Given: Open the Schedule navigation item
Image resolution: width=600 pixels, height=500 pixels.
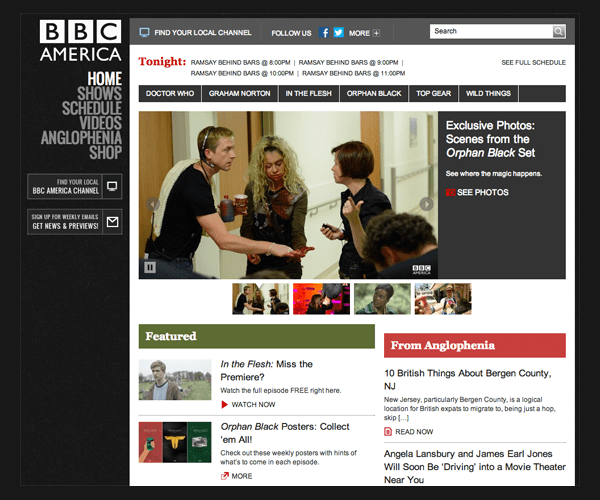Looking at the screenshot, I should point(92,108).
